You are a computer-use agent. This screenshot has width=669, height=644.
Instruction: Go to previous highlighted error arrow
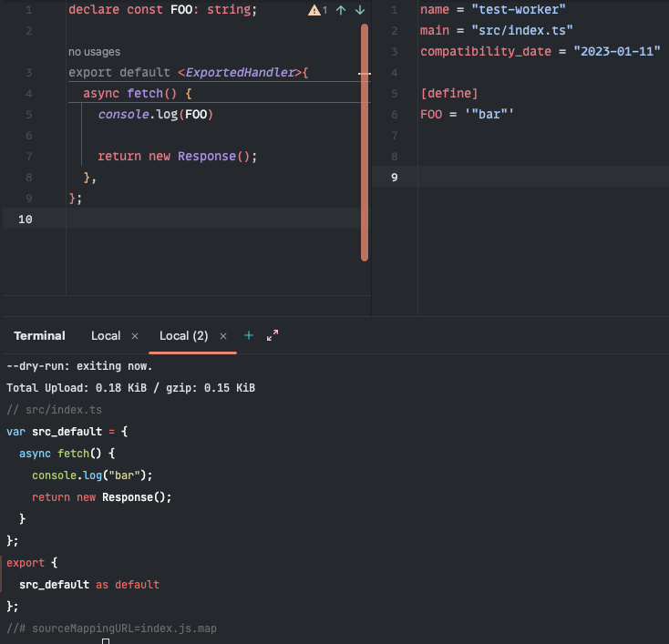click(x=341, y=10)
